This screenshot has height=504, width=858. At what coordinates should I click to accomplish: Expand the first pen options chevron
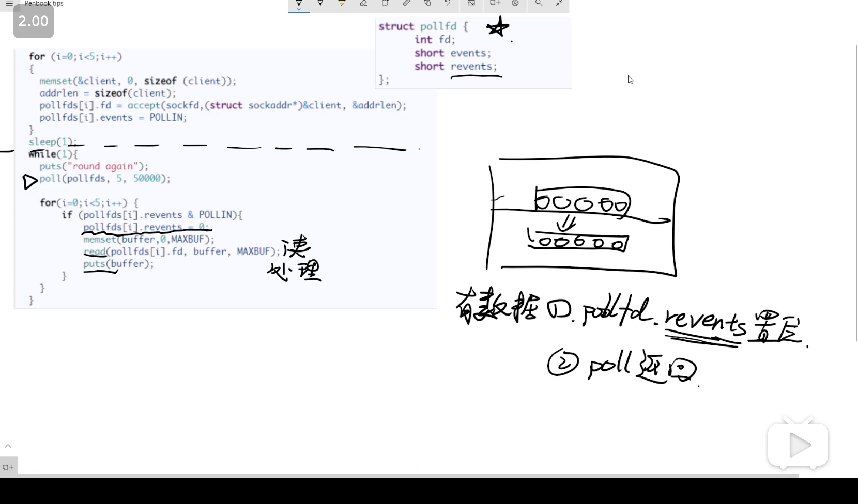[x=299, y=10]
